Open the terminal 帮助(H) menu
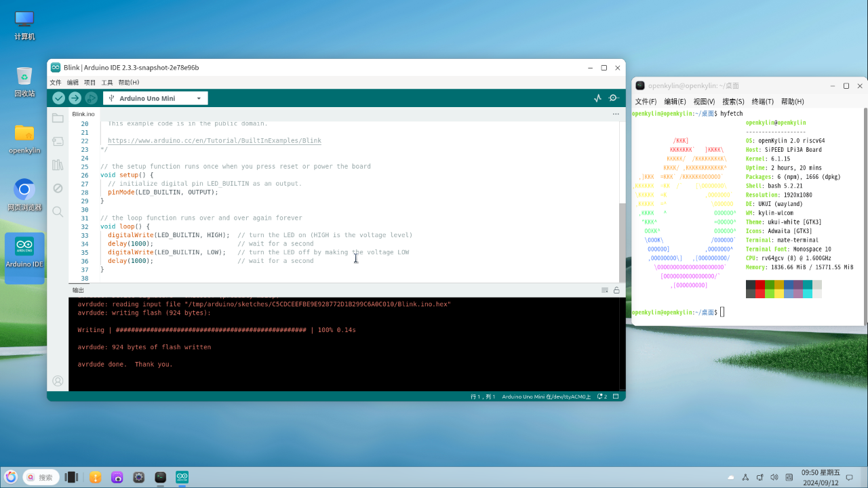Viewport: 868px width, 488px height. click(x=792, y=102)
